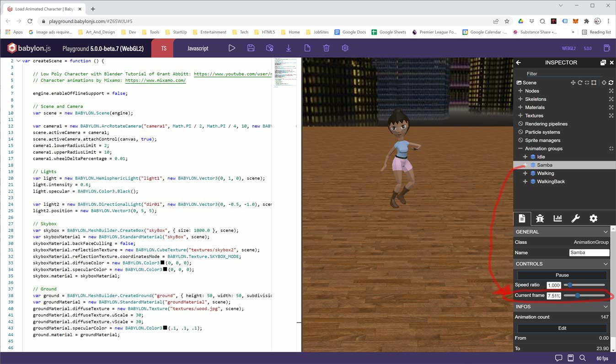Click the Speed ratio slider
Viewport: 616px width, 364px height.
point(584,285)
